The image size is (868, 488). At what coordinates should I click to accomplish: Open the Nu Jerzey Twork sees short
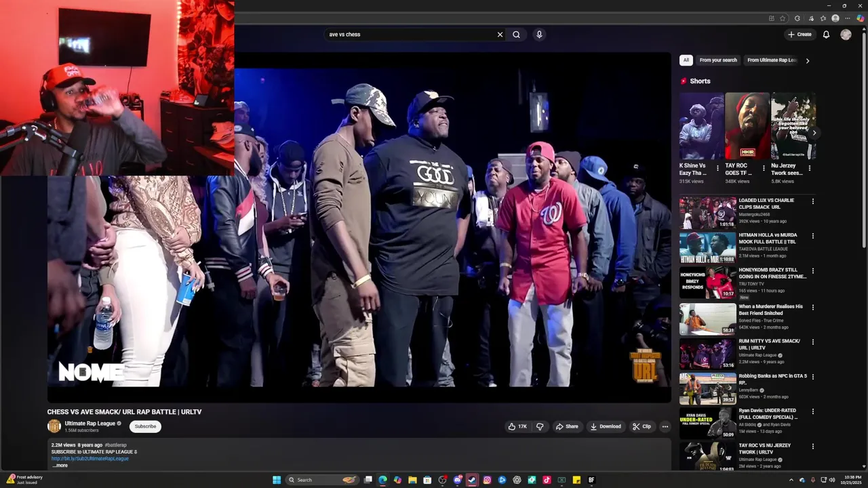coord(793,126)
